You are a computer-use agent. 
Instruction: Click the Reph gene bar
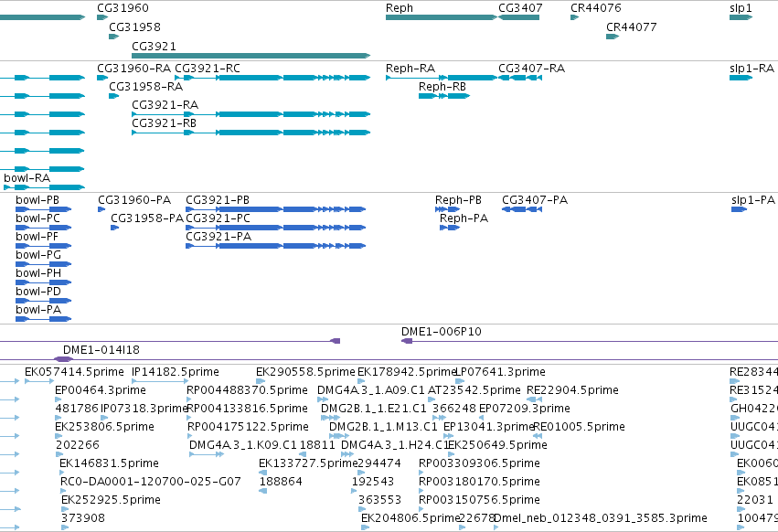tap(442, 17)
